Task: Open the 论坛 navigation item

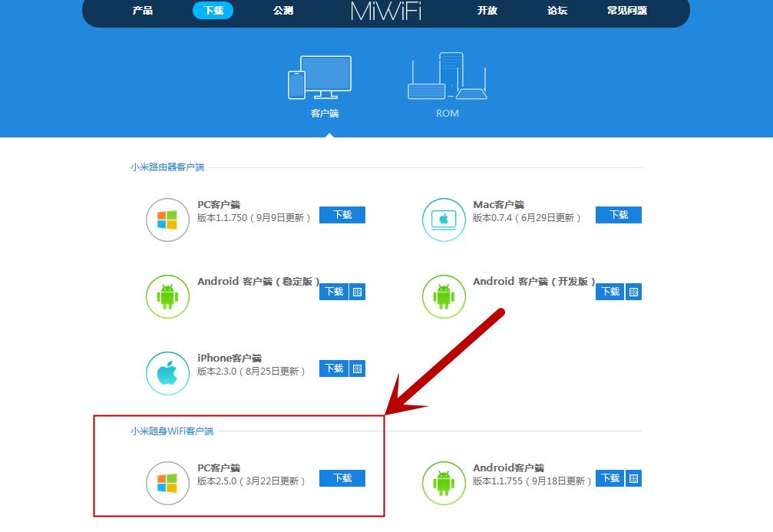Action: click(x=557, y=11)
